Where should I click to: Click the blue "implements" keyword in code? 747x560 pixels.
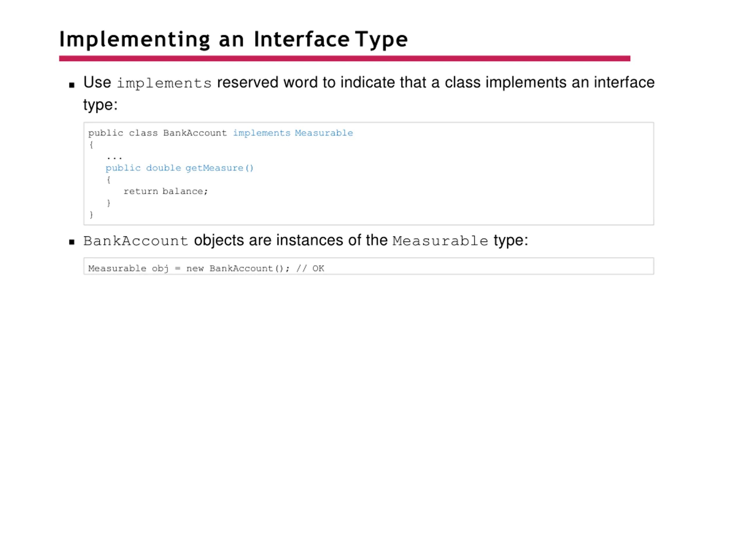click(262, 133)
